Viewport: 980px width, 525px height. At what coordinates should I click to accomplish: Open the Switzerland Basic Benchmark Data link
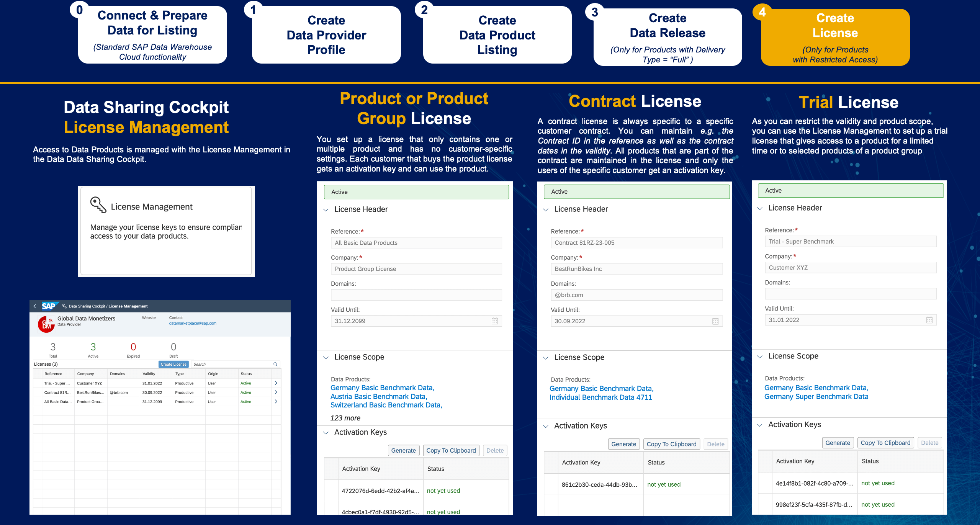point(386,405)
